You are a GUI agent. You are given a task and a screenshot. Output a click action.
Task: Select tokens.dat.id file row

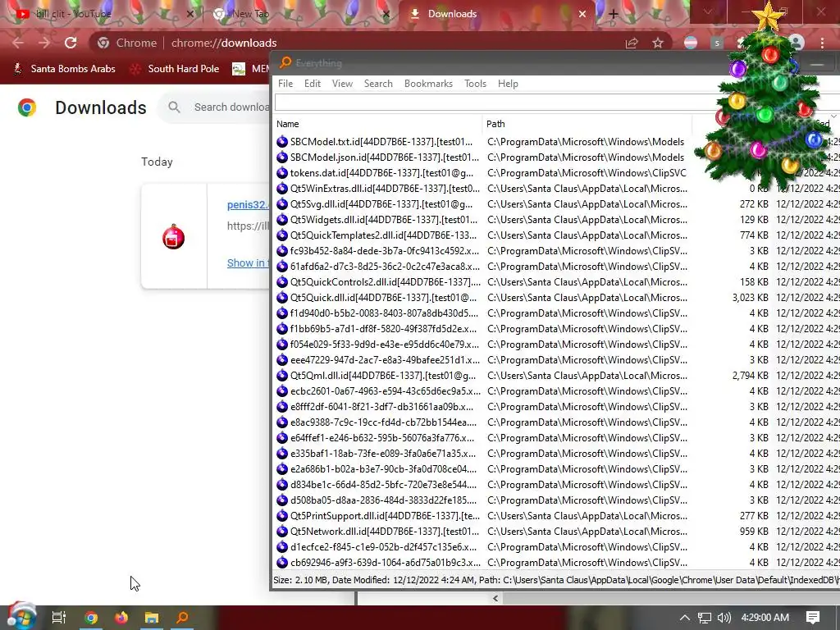click(556, 173)
